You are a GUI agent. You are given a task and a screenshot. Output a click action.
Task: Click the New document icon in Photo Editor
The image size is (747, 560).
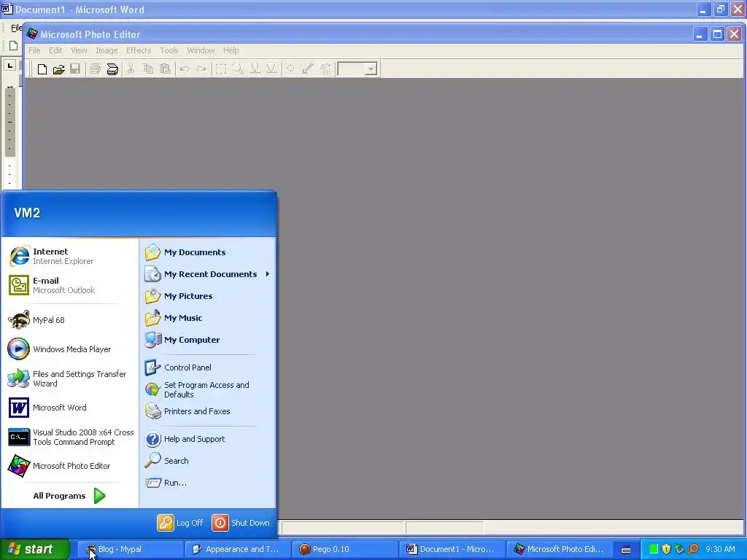pyautogui.click(x=42, y=69)
